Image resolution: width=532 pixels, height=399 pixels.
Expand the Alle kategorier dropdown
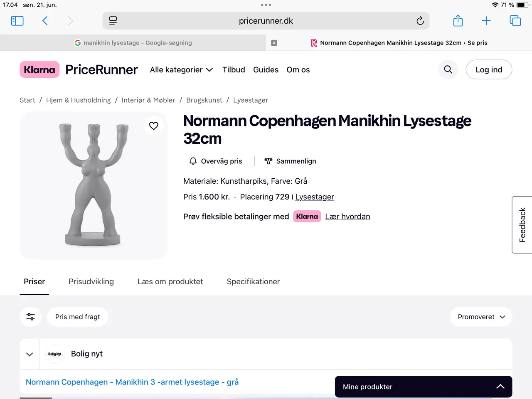tap(181, 70)
